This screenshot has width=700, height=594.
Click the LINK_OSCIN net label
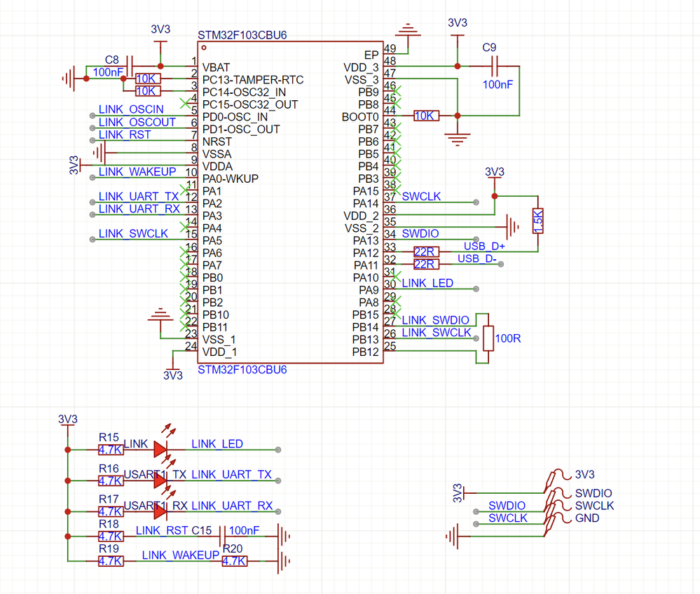(x=131, y=109)
